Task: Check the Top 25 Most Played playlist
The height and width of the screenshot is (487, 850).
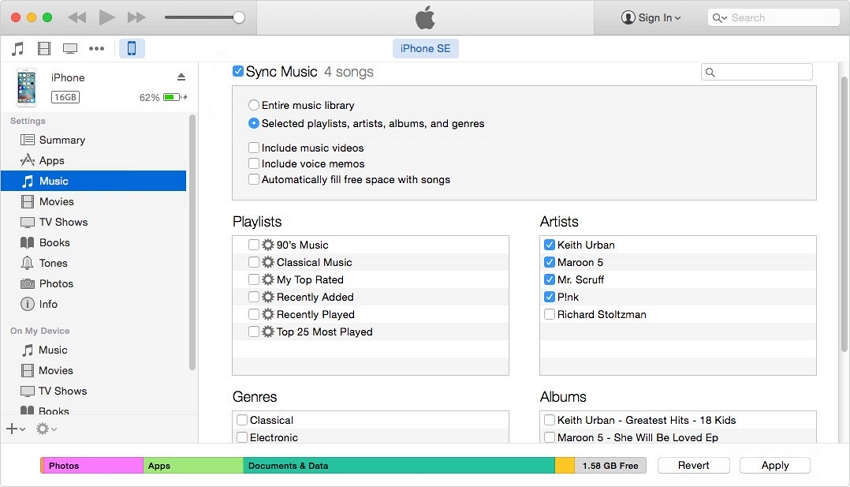Action: click(x=254, y=331)
